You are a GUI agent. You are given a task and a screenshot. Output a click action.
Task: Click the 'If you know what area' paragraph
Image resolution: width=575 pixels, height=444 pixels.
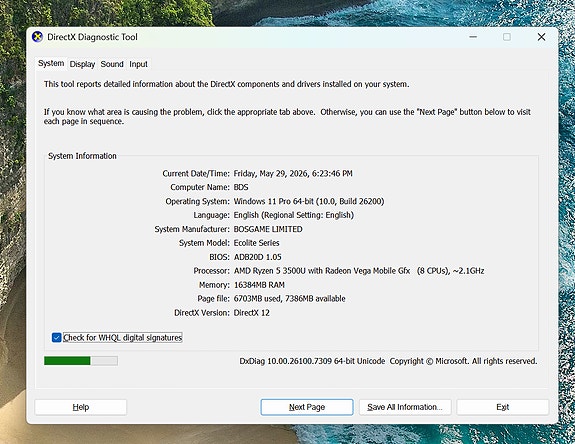tap(287, 117)
